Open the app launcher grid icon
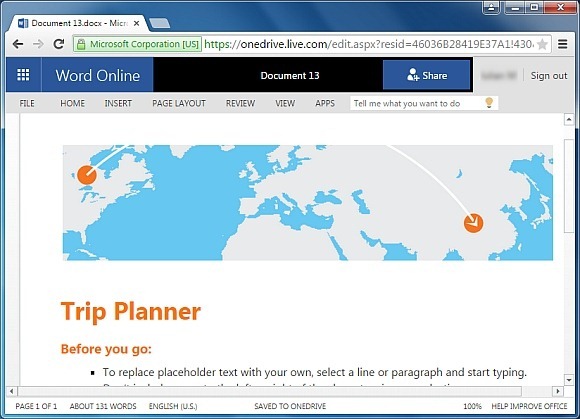This screenshot has height=419, width=580. click(x=23, y=75)
